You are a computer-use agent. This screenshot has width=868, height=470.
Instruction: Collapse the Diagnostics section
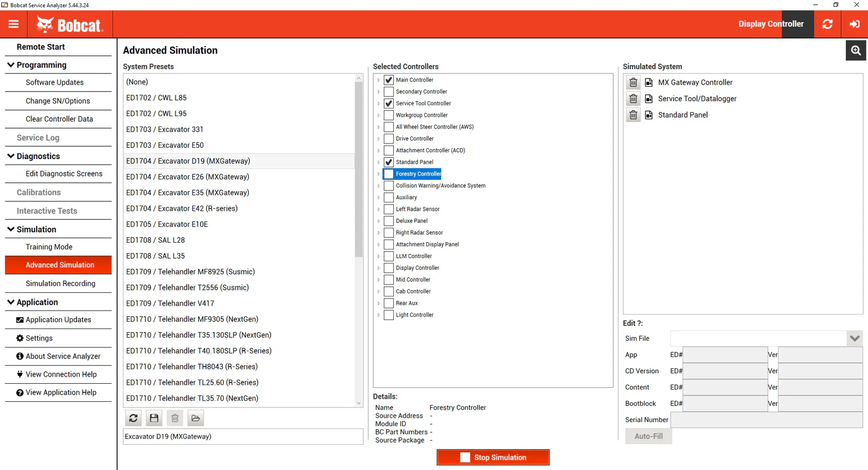[11, 156]
